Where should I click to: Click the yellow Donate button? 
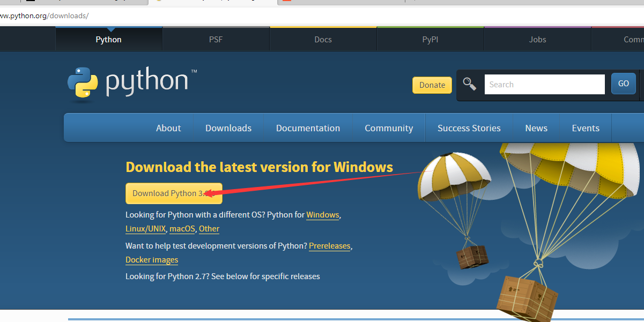pos(432,85)
